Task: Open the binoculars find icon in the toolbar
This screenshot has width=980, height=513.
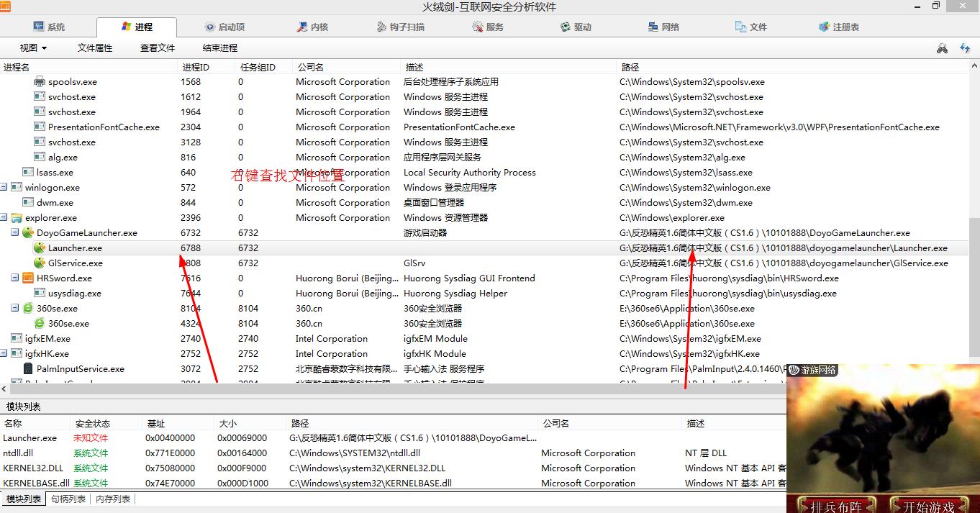Action: point(942,48)
